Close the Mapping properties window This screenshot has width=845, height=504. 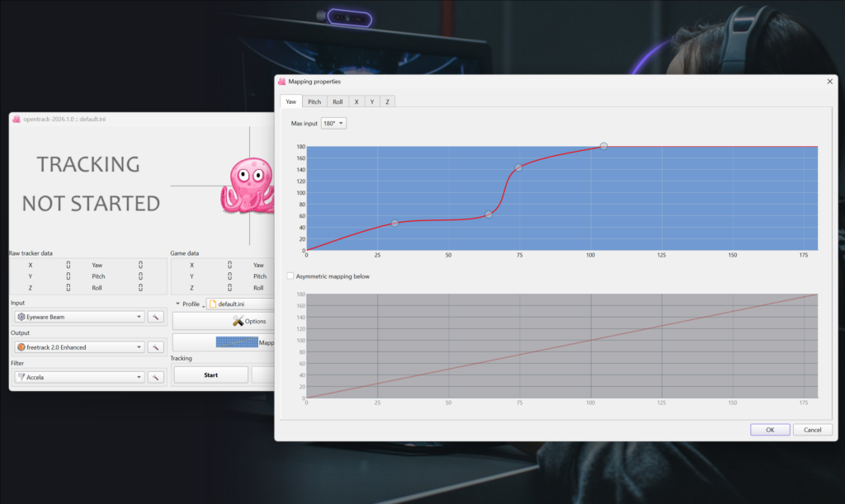tap(830, 82)
